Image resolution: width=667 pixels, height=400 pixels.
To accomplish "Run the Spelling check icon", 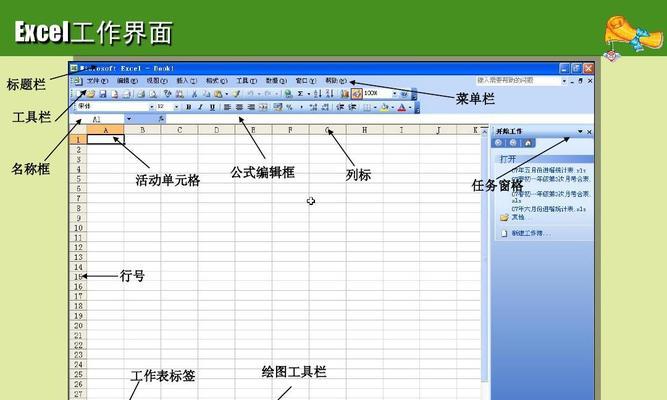I will (x=168, y=94).
